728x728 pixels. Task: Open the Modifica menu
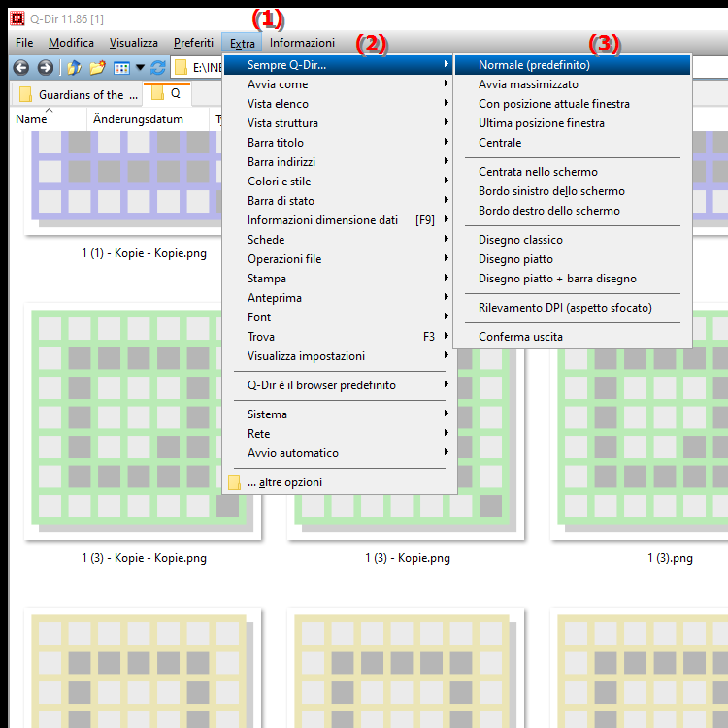pyautogui.click(x=71, y=43)
